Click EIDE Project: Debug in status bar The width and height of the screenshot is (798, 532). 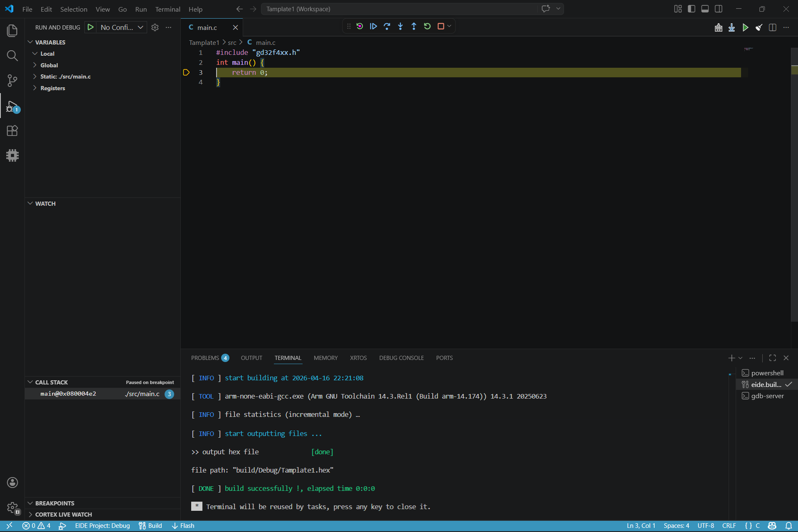[x=102, y=526]
